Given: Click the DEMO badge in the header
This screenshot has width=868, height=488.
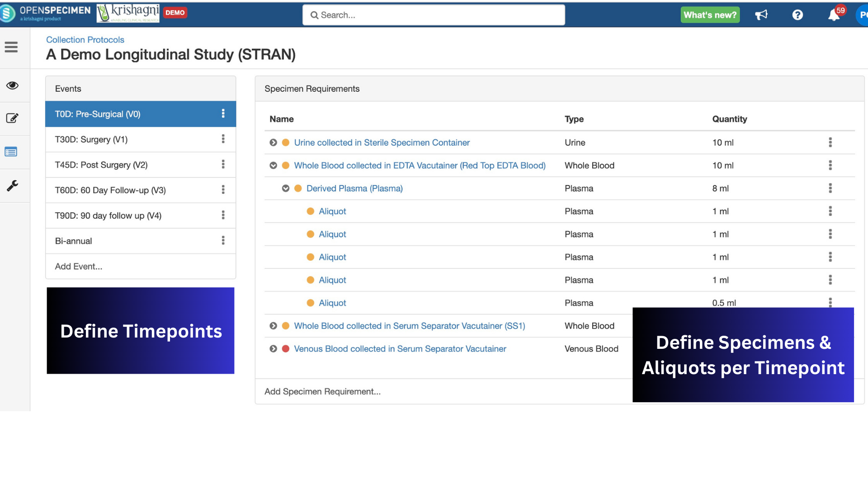Looking at the screenshot, I should click(x=175, y=13).
